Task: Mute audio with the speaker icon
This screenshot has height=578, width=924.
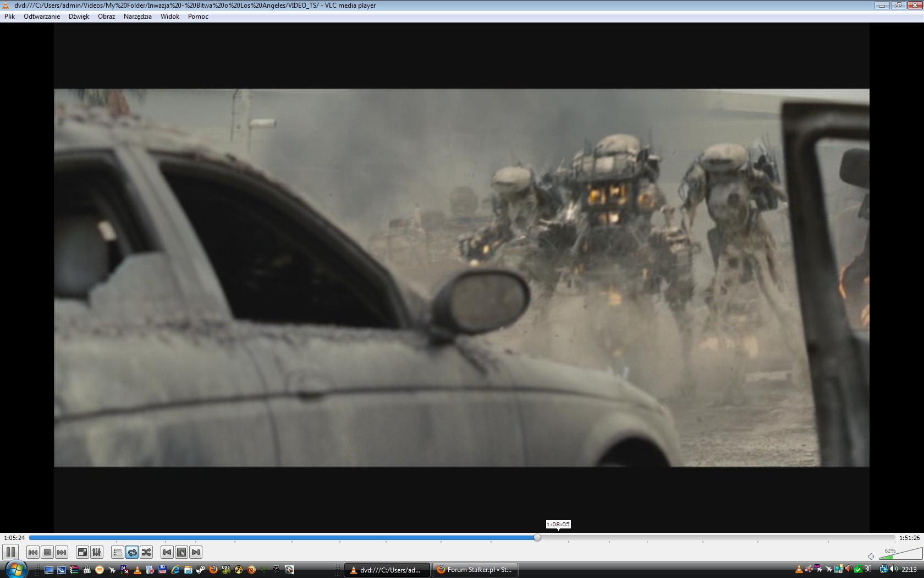Action: (871, 557)
